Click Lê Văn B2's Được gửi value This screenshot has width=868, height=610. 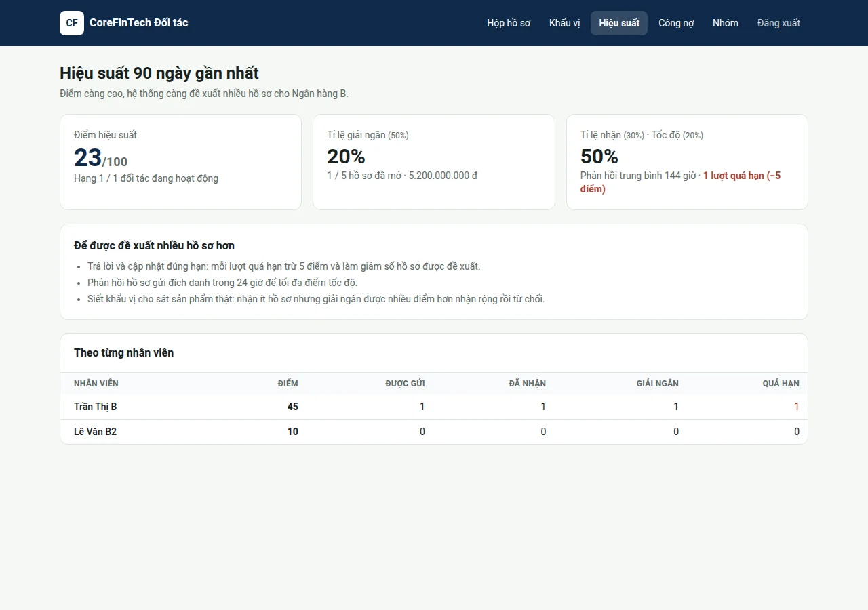[x=422, y=432]
